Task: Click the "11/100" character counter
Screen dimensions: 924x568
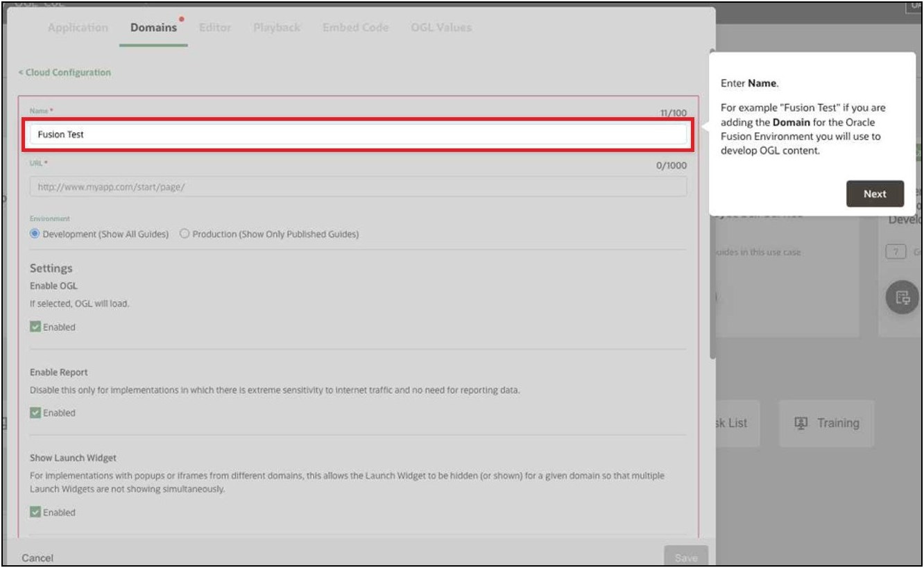Action: [x=674, y=113]
